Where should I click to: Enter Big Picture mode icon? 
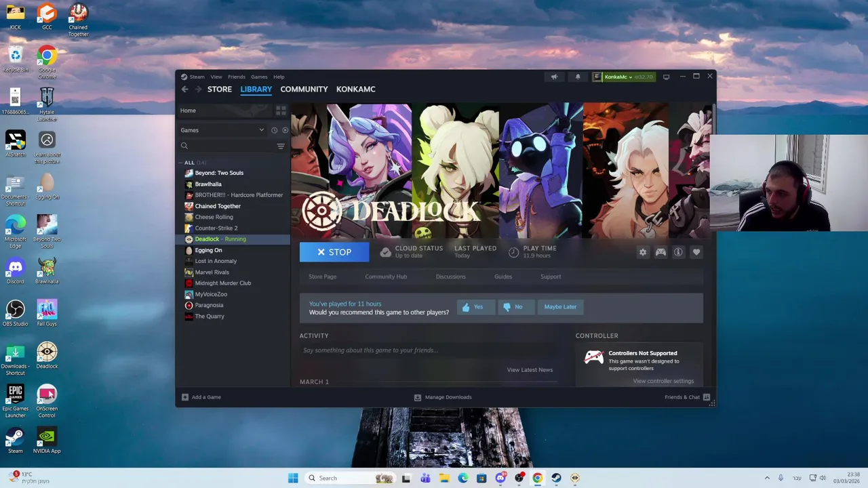point(666,77)
